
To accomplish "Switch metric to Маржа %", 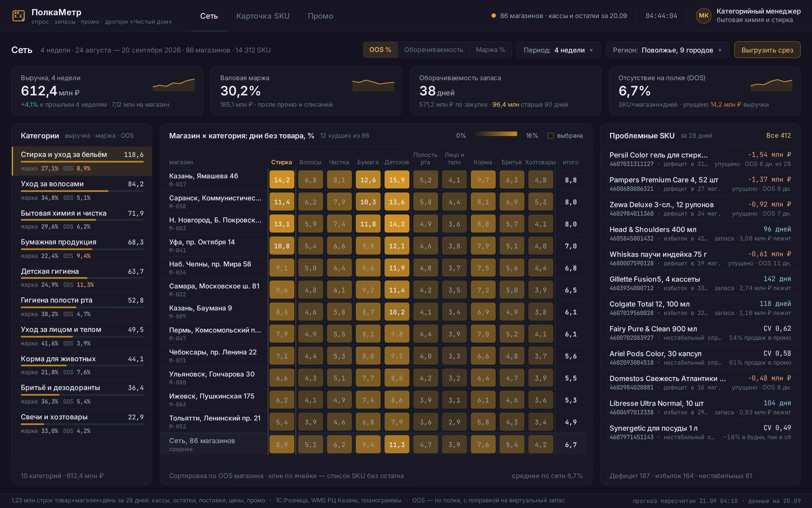I will (x=490, y=50).
